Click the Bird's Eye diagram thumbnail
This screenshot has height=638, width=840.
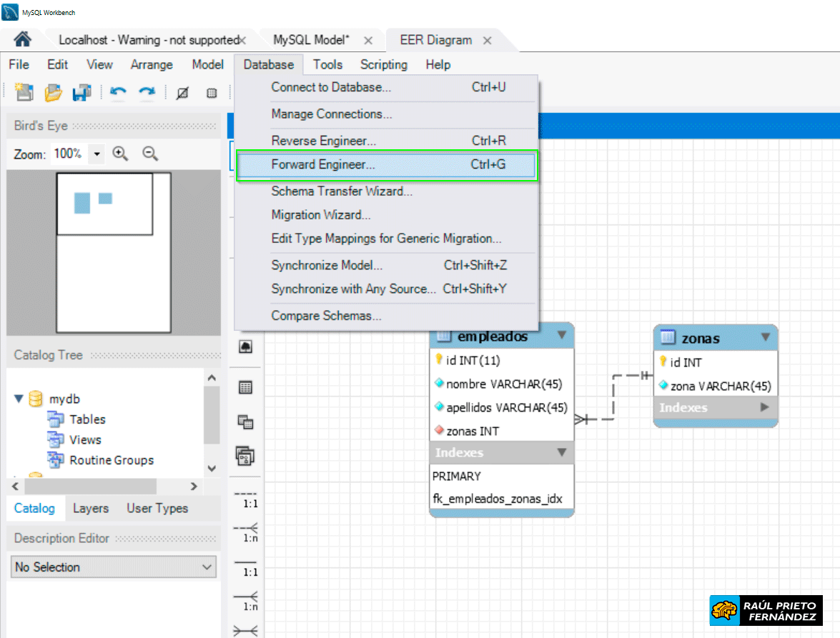click(113, 252)
